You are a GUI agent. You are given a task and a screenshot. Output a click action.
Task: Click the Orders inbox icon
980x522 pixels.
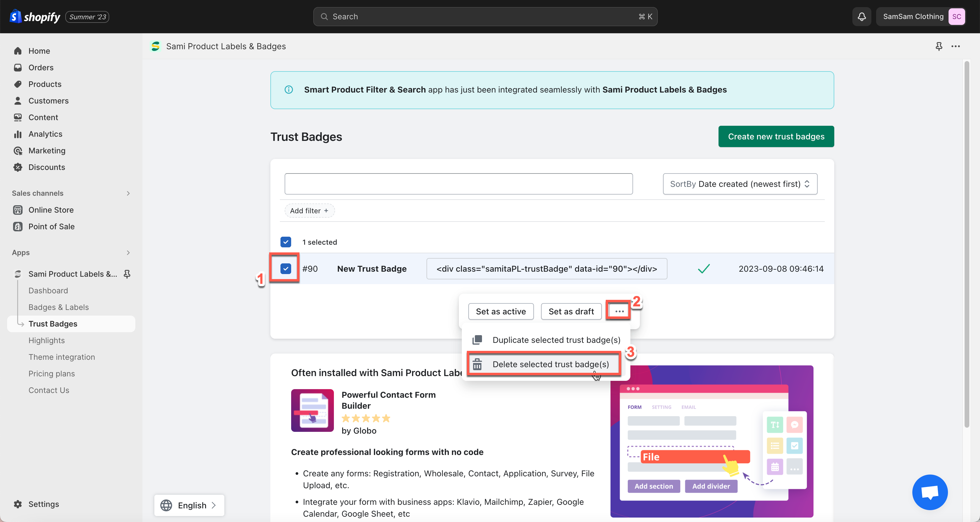(x=18, y=68)
